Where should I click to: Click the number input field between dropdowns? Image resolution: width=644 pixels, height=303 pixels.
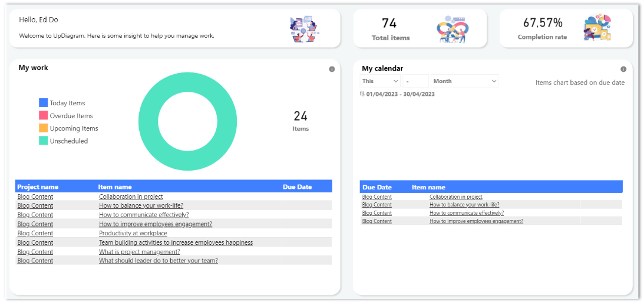click(416, 81)
